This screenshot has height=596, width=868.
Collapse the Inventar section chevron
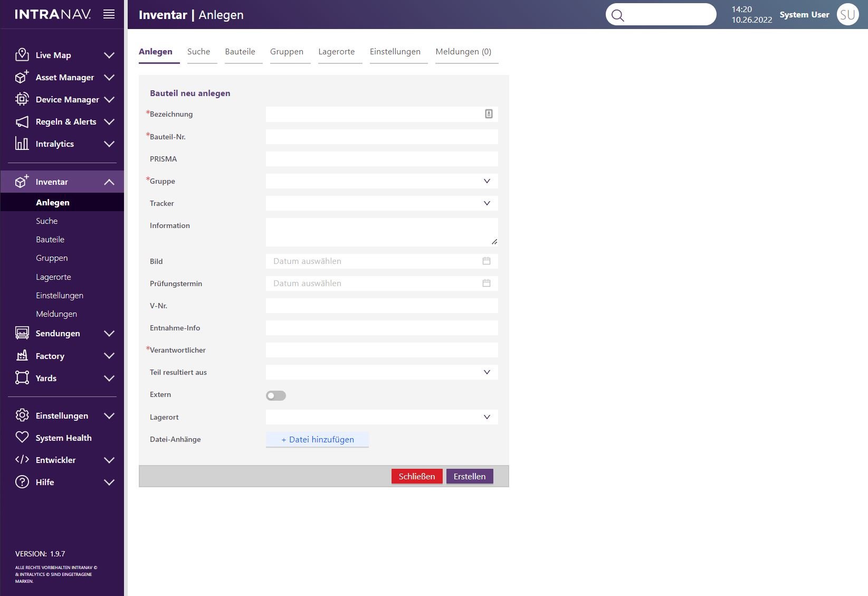click(109, 182)
